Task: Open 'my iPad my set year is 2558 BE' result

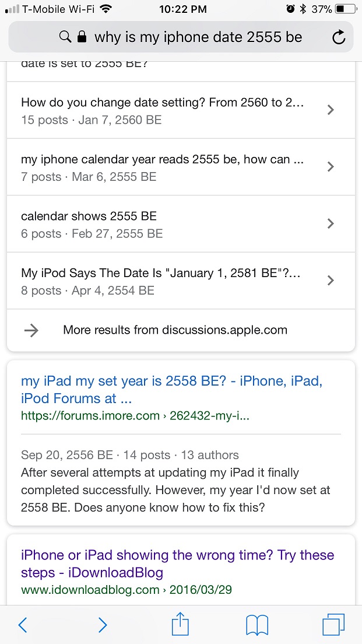Action: pyautogui.click(x=171, y=390)
